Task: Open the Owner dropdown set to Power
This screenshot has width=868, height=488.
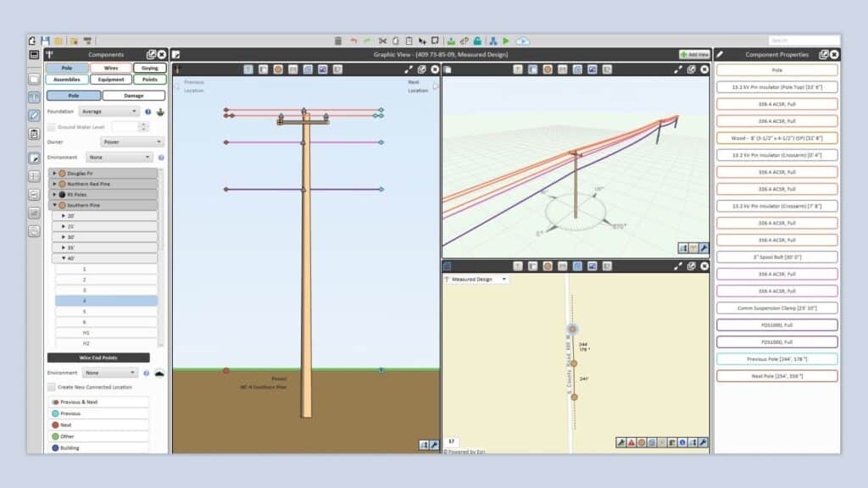Action: click(x=131, y=141)
